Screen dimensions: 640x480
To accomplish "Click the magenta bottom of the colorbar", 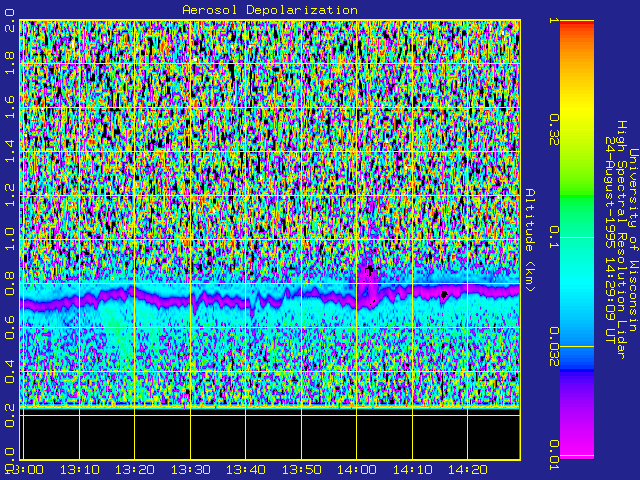I will (x=577, y=451).
